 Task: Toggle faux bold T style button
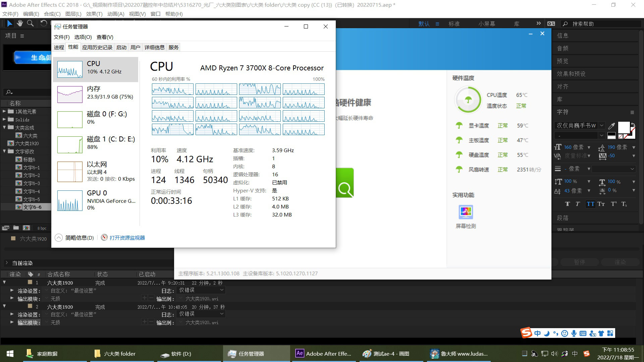click(567, 204)
